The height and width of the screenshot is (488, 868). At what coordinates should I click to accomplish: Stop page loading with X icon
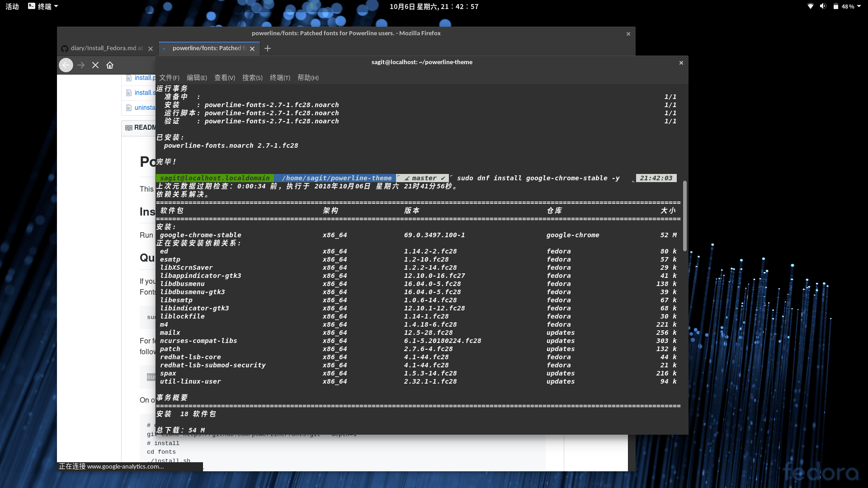click(x=95, y=65)
